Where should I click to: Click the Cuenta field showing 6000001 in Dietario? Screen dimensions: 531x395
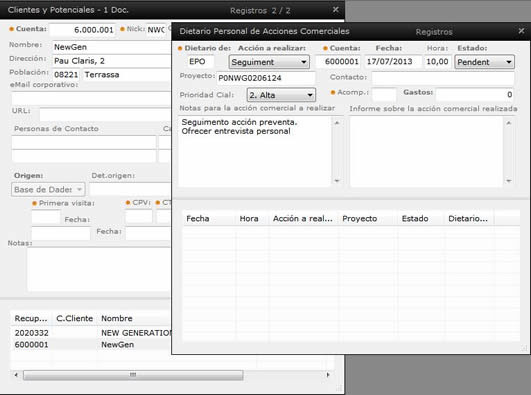[x=338, y=62]
